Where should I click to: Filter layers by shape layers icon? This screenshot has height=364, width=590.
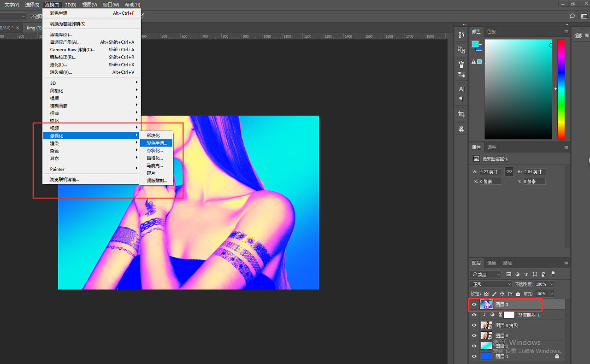click(535, 274)
